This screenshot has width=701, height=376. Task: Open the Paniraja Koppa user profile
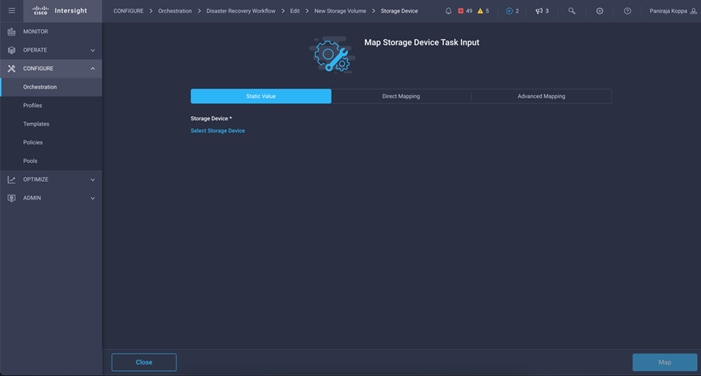(673, 11)
